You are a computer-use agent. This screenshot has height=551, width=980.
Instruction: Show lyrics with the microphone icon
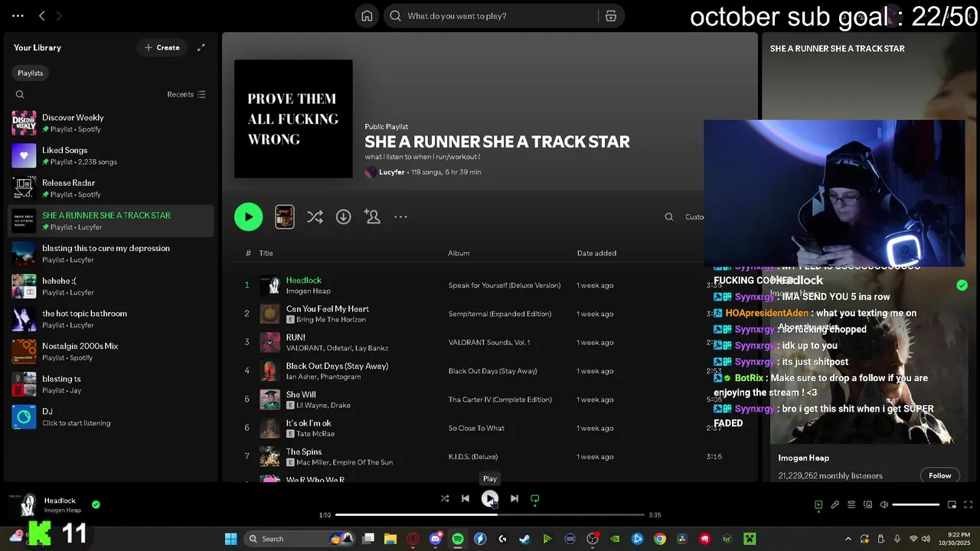pyautogui.click(x=835, y=505)
